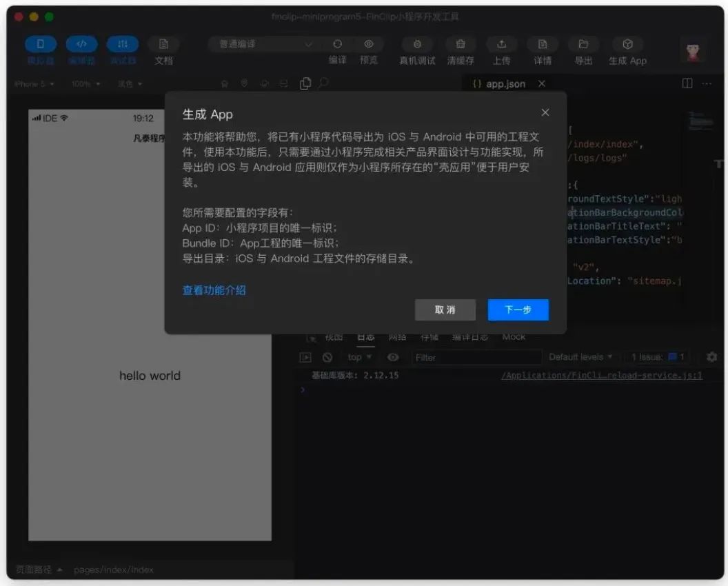Image resolution: width=728 pixels, height=586 pixels.
Task: Switch to the 编译日志 debugger tab
Action: coord(470,337)
